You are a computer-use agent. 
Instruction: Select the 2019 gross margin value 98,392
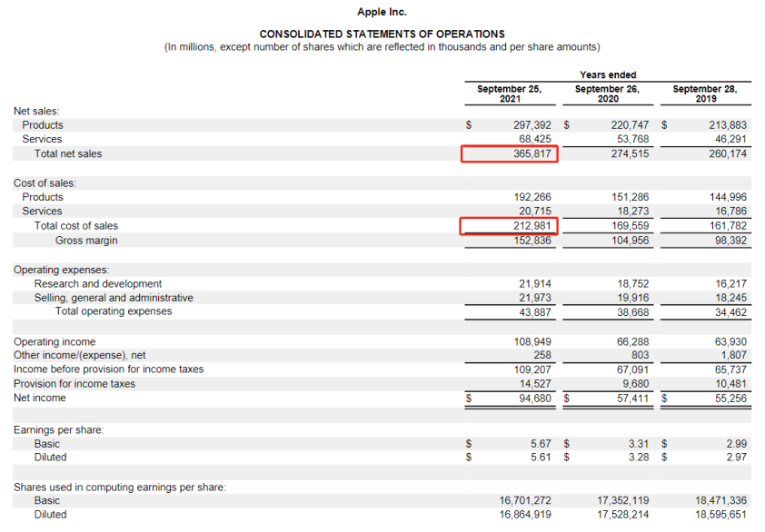point(730,241)
